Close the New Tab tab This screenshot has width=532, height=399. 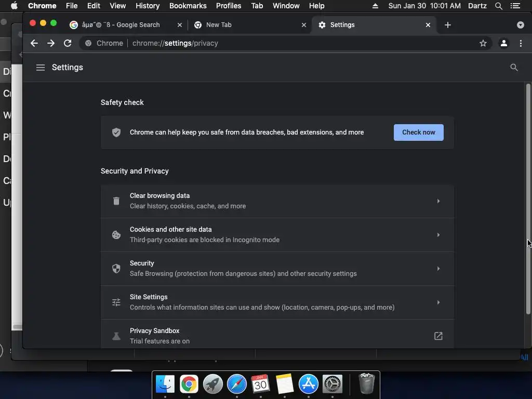(303, 25)
